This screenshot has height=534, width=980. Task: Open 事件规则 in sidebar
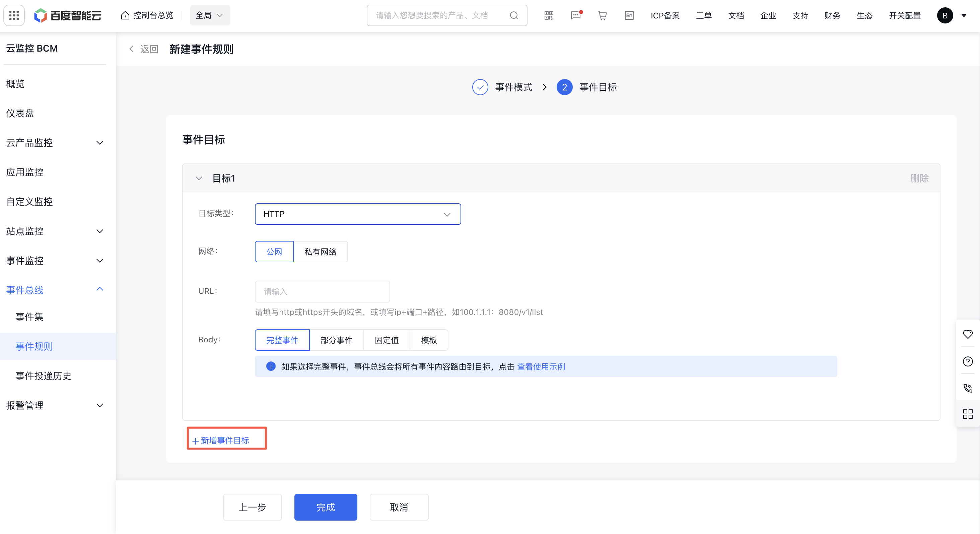click(58, 346)
